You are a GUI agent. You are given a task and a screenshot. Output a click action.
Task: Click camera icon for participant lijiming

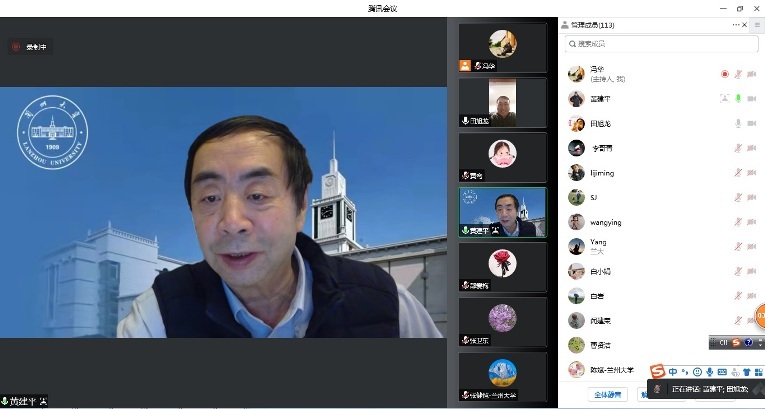(x=752, y=173)
